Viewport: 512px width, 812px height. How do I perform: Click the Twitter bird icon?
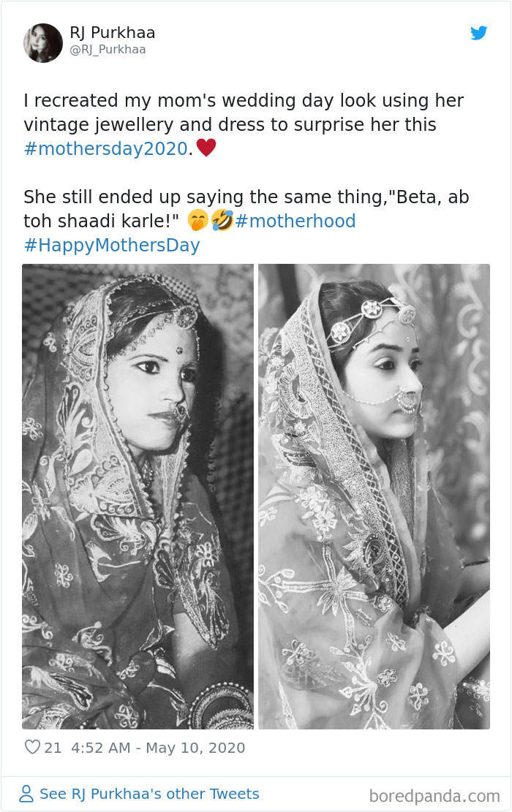tap(480, 33)
